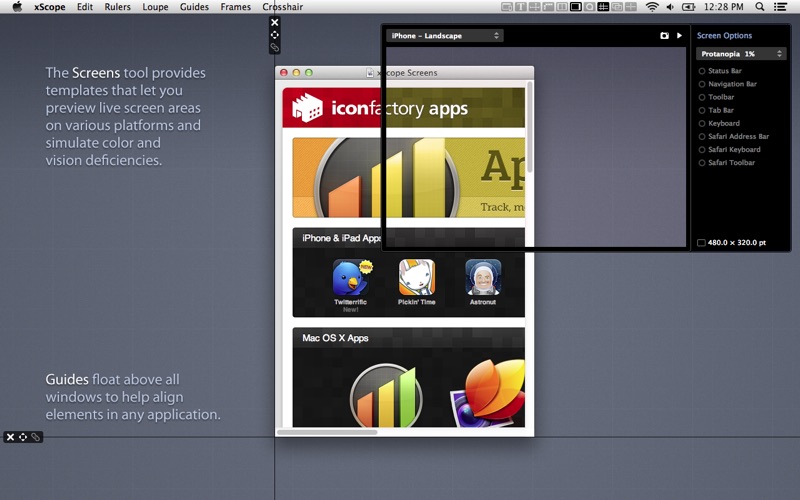The height and width of the screenshot is (500, 800).
Task: Open the Guides menu
Action: click(194, 7)
